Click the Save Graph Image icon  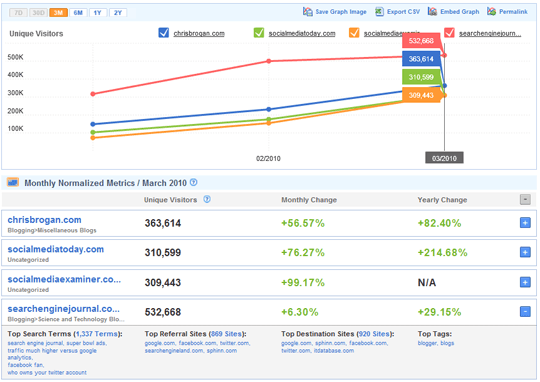click(308, 12)
